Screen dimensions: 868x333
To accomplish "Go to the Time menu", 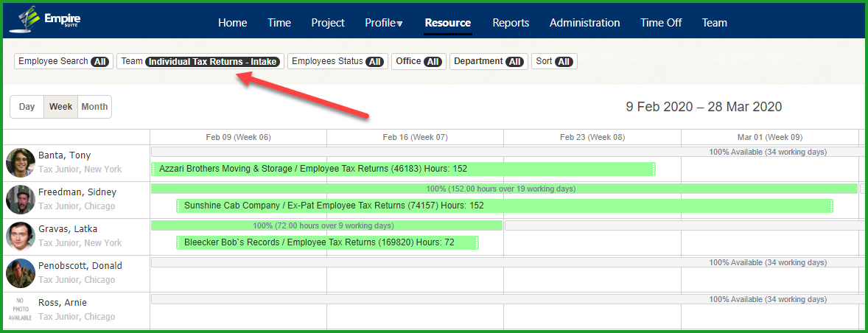I will tap(279, 23).
